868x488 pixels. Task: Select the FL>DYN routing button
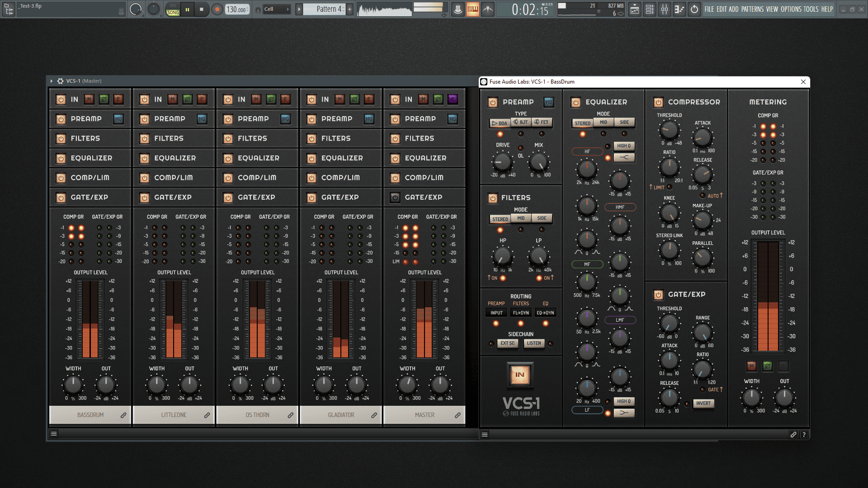(521, 313)
